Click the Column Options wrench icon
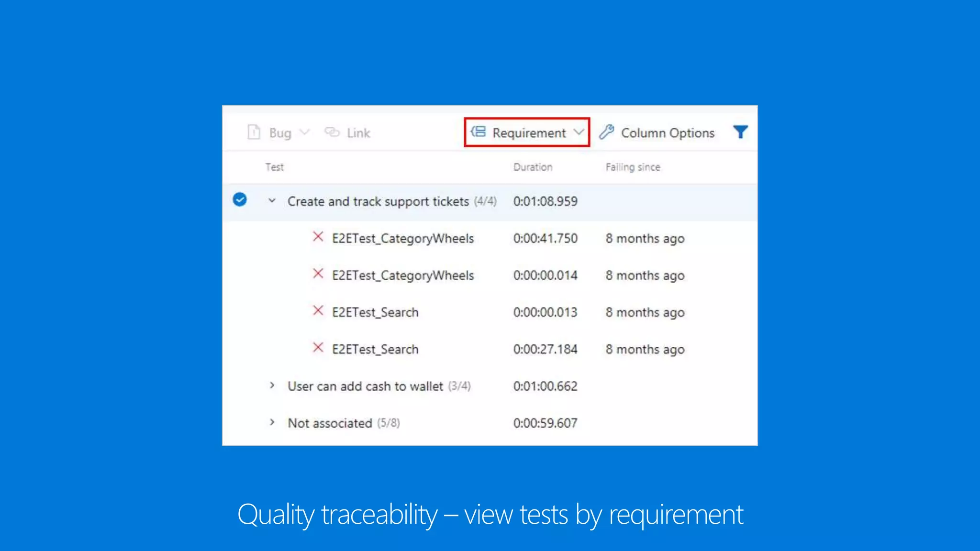 [x=607, y=132]
